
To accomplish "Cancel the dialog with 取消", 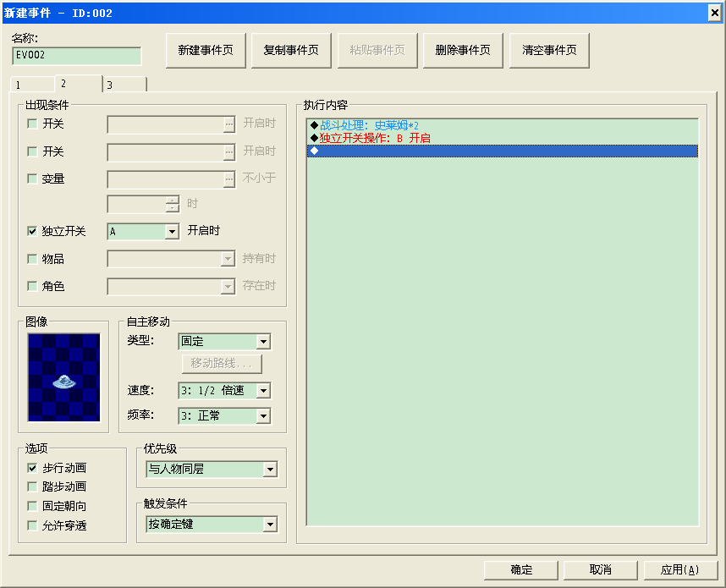I will click(601, 570).
